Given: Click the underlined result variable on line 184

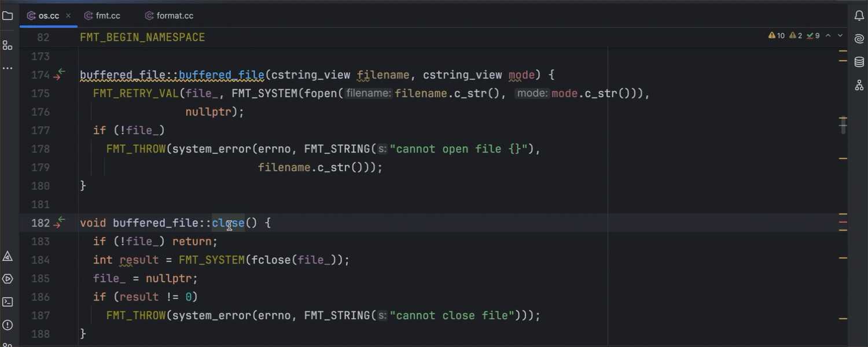Looking at the screenshot, I should [139, 260].
